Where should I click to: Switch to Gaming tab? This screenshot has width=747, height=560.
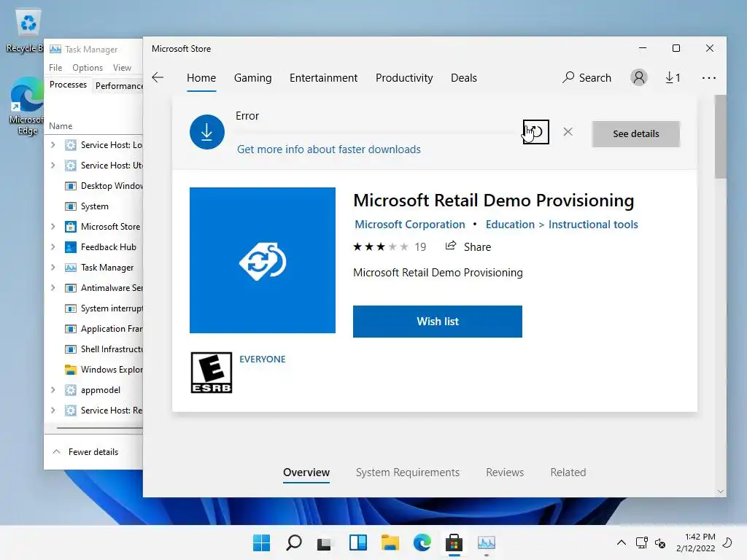point(252,77)
